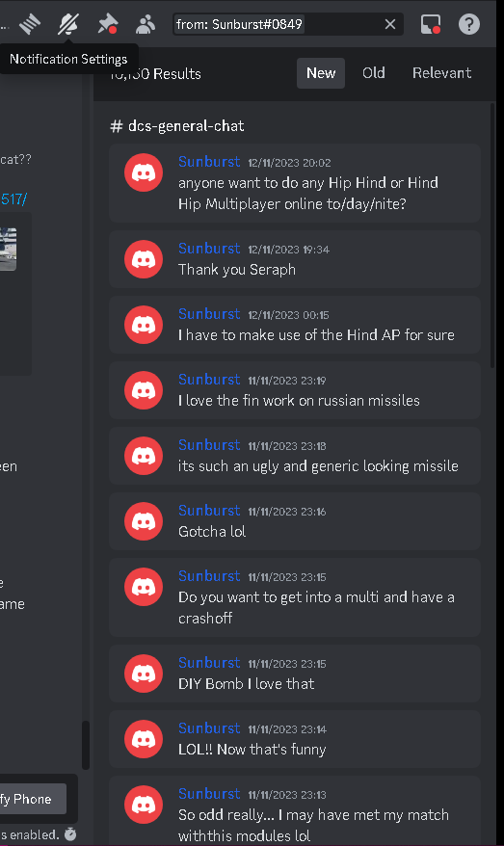504x846 pixels.
Task: Jump to 'DIY Bomb I love that' message
Action: 295,674
